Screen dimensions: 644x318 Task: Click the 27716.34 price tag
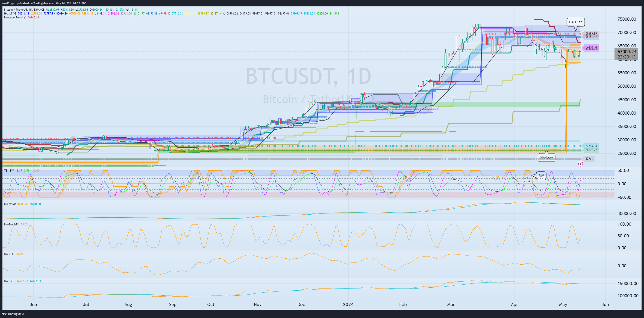pyautogui.click(x=591, y=146)
